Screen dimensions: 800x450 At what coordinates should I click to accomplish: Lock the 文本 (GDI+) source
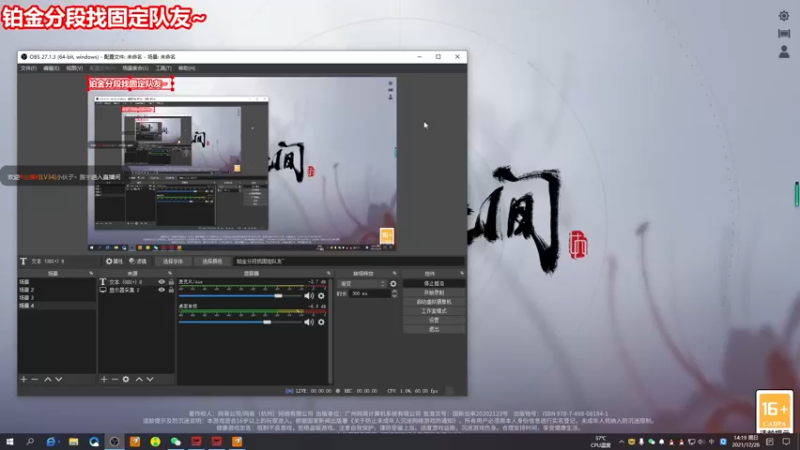pos(171,282)
